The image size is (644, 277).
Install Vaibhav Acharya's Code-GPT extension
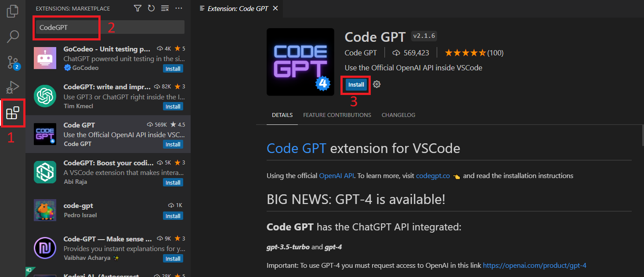coord(173,259)
